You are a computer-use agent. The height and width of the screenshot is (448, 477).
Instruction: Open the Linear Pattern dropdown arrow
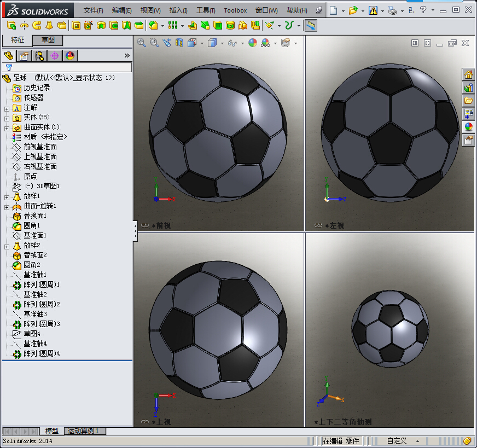click(182, 26)
